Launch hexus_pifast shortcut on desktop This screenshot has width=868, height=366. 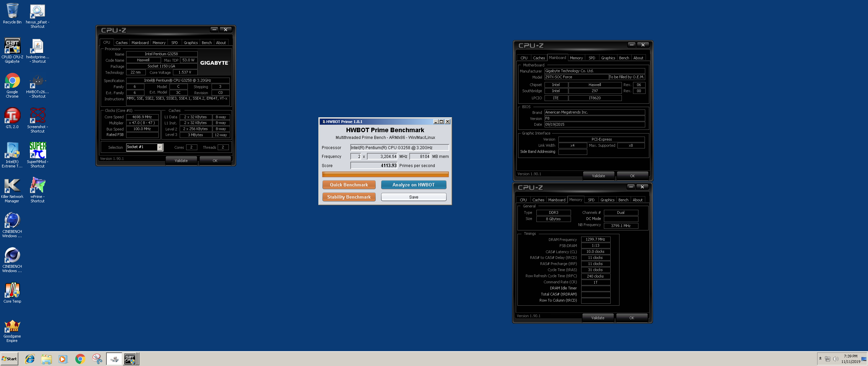(x=37, y=16)
